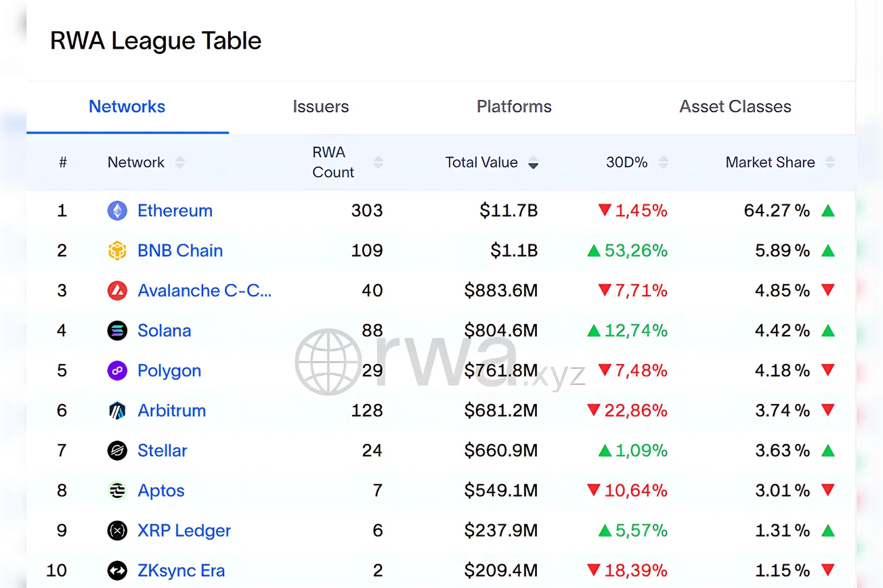Toggle Total Value sort arrow
Image resolution: width=883 pixels, height=588 pixels.
click(x=534, y=162)
